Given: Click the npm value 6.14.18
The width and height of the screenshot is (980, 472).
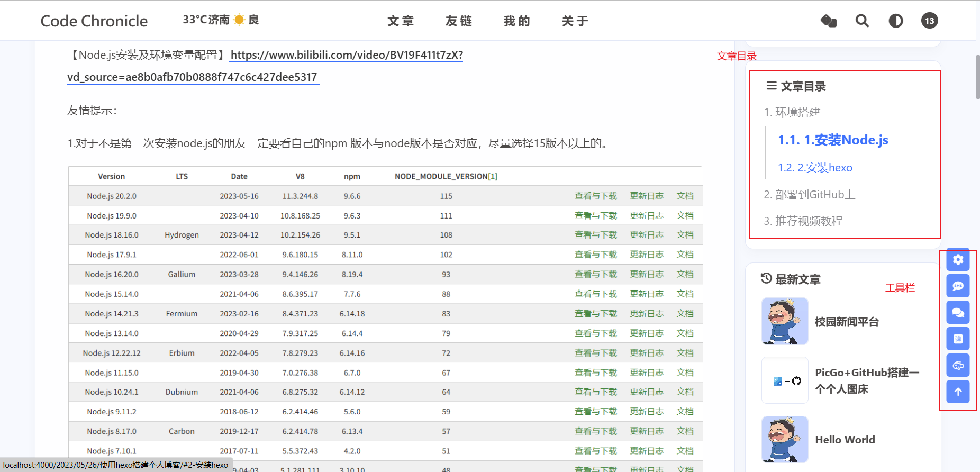Looking at the screenshot, I should (352, 314).
